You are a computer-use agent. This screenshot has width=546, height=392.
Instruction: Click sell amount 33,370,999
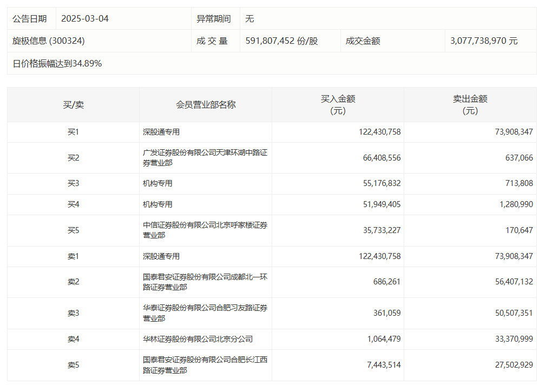514,339
